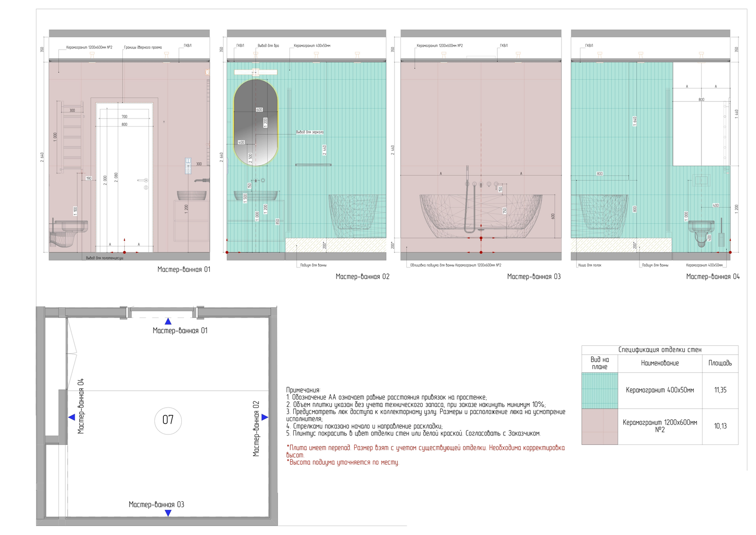Screen dimensions: 756x535
Task: Pick the pink Керамогранит 1200x600мм swatch in table
Action: (599, 426)
